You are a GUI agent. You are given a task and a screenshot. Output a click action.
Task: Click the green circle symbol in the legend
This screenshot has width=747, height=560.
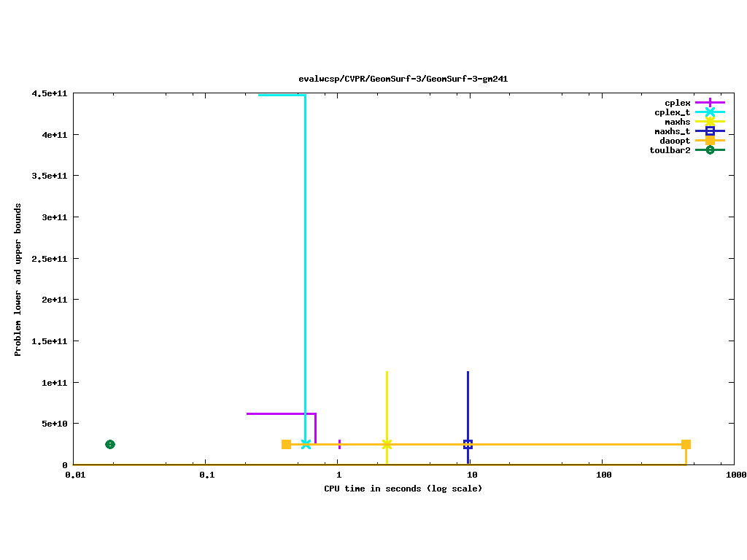point(709,150)
